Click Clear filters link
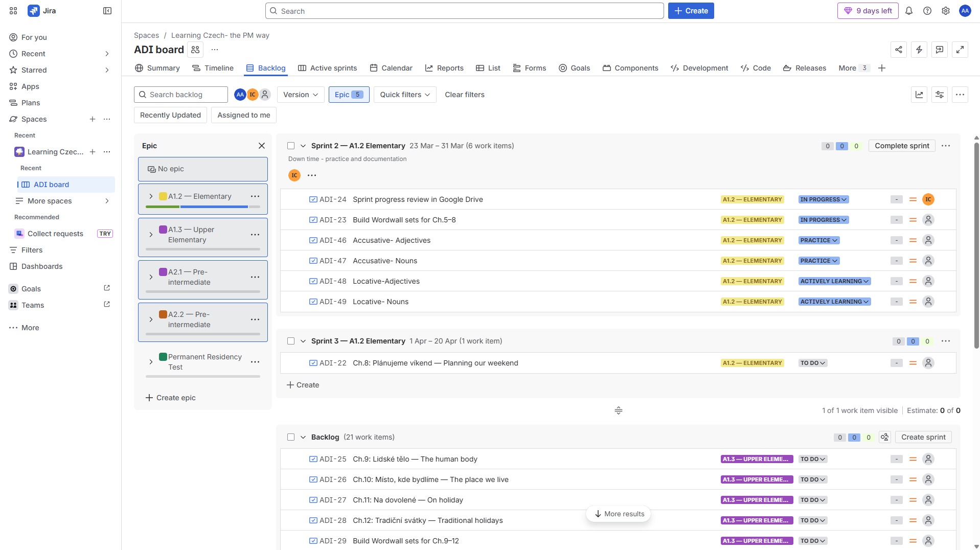This screenshot has height=550, width=980. coord(464,95)
